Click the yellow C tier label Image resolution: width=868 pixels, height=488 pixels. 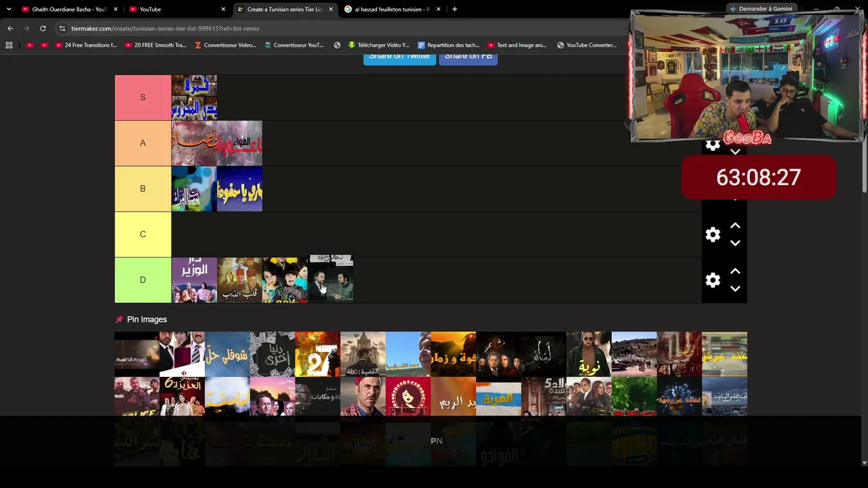[x=142, y=234]
